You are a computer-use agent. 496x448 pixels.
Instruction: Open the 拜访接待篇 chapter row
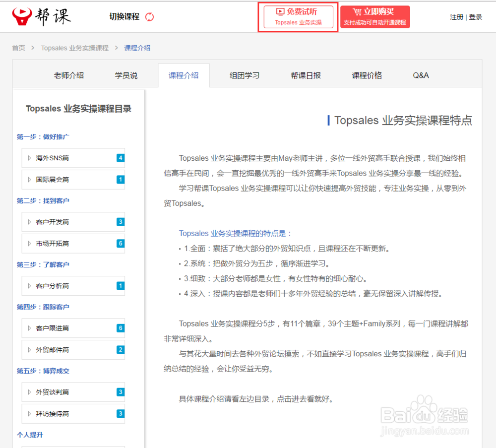click(x=73, y=413)
